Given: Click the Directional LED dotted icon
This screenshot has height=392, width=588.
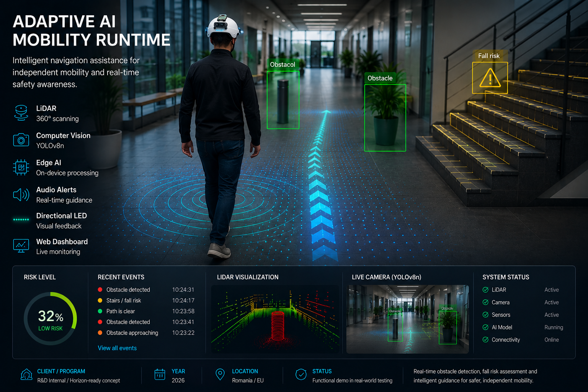Looking at the screenshot, I should (21, 220).
